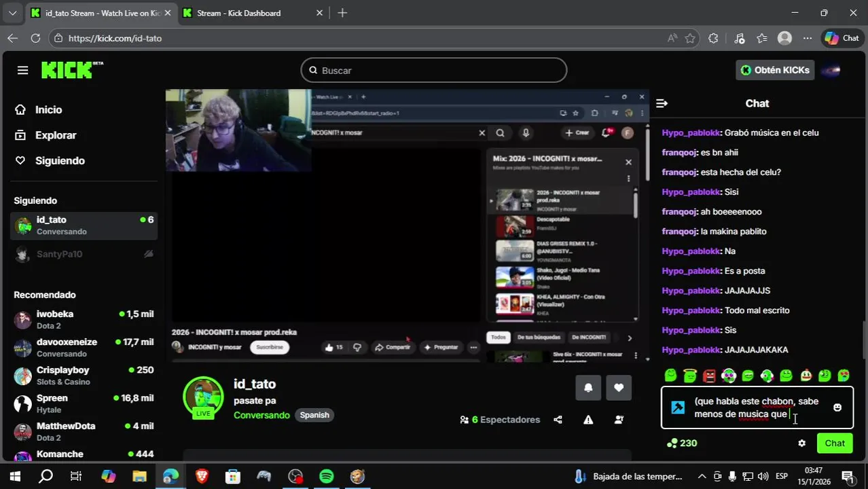This screenshot has width=868, height=489.
Task: Open Spotify from taskbar
Action: coord(326,476)
